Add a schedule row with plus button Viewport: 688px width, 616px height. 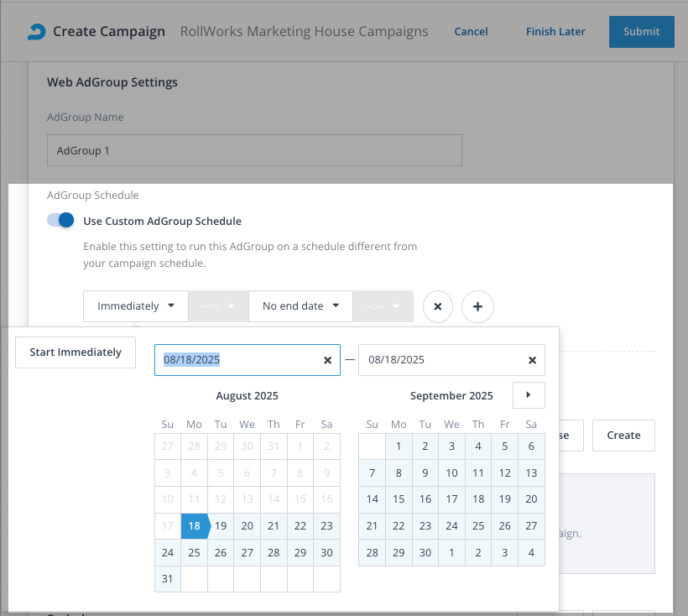pyautogui.click(x=477, y=306)
